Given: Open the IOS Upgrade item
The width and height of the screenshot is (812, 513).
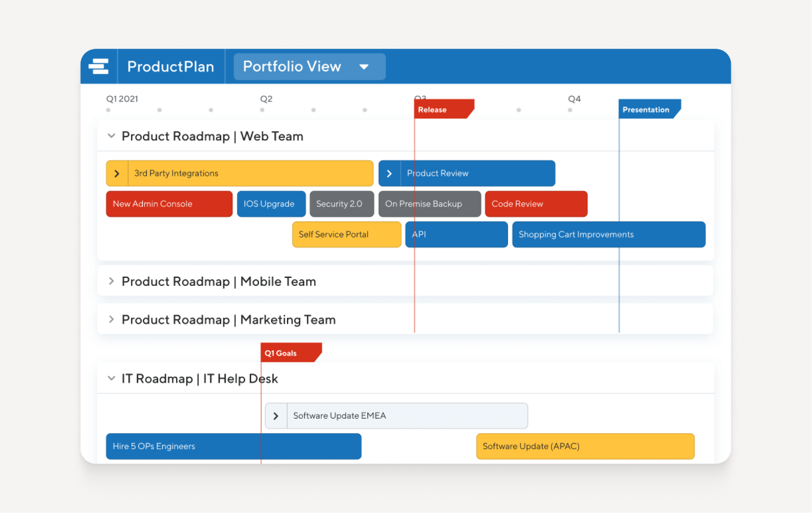Looking at the screenshot, I should (x=271, y=204).
